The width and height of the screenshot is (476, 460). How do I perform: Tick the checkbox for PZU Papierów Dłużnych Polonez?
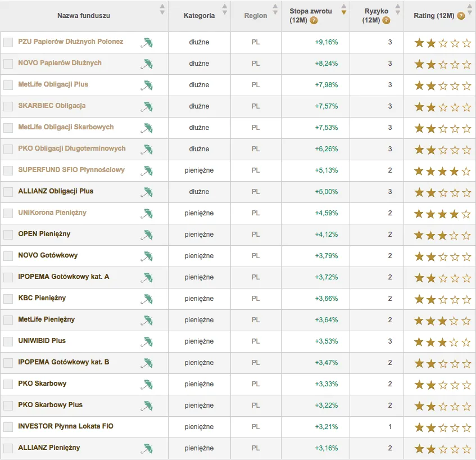[x=8, y=42]
